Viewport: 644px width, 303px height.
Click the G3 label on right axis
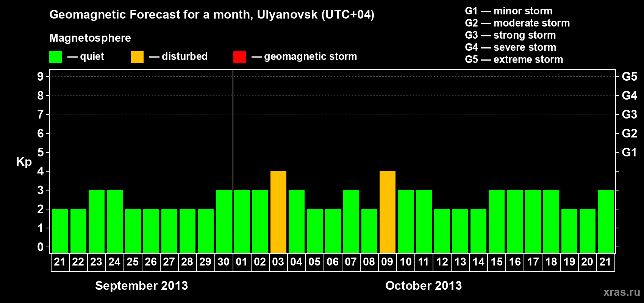630,114
